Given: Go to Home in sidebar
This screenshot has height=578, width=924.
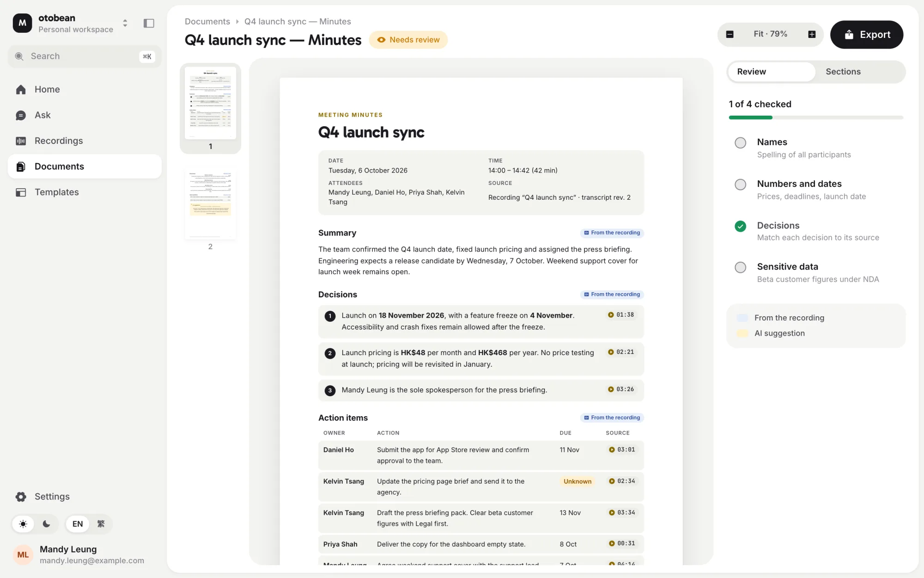Looking at the screenshot, I should pyautogui.click(x=85, y=90).
